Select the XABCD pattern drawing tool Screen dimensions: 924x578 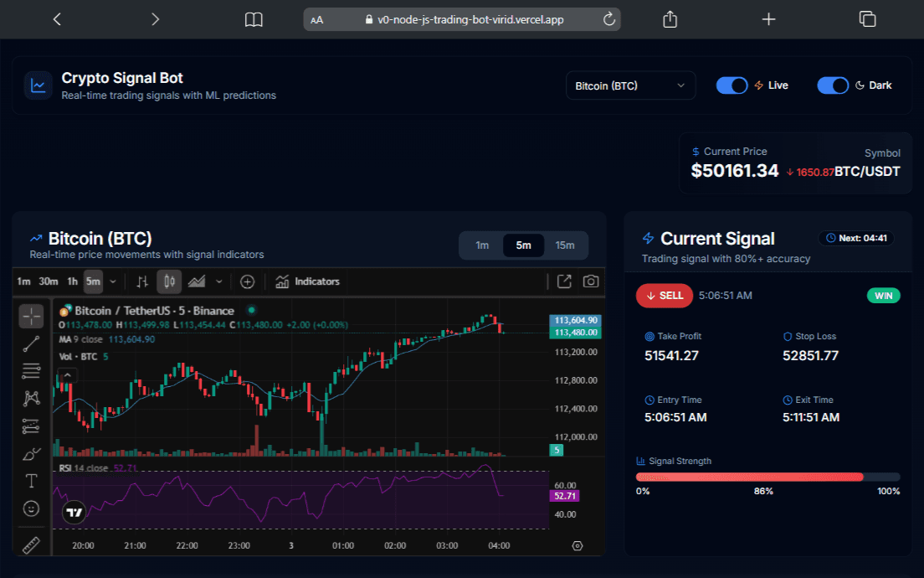click(31, 398)
